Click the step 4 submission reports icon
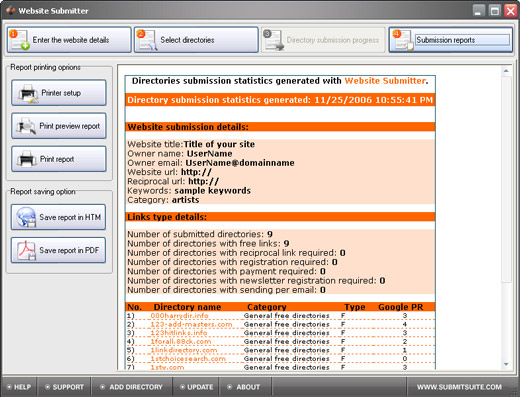This screenshot has height=397, width=520. point(403,40)
